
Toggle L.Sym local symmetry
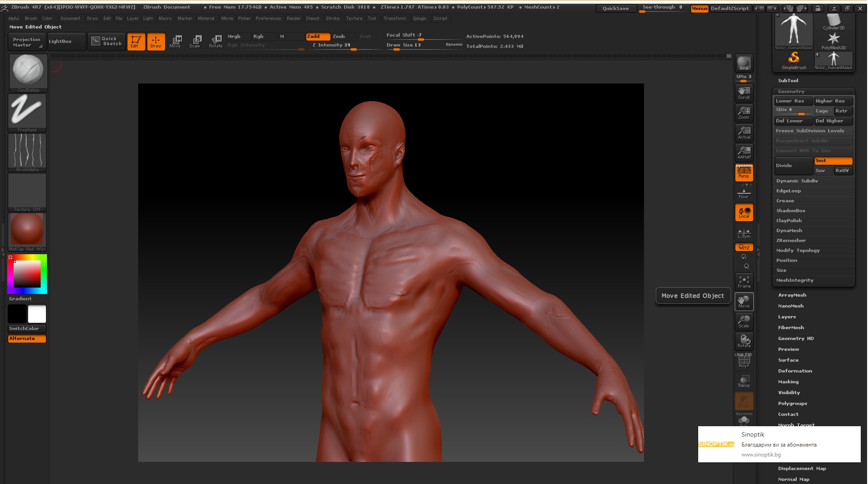[744, 233]
